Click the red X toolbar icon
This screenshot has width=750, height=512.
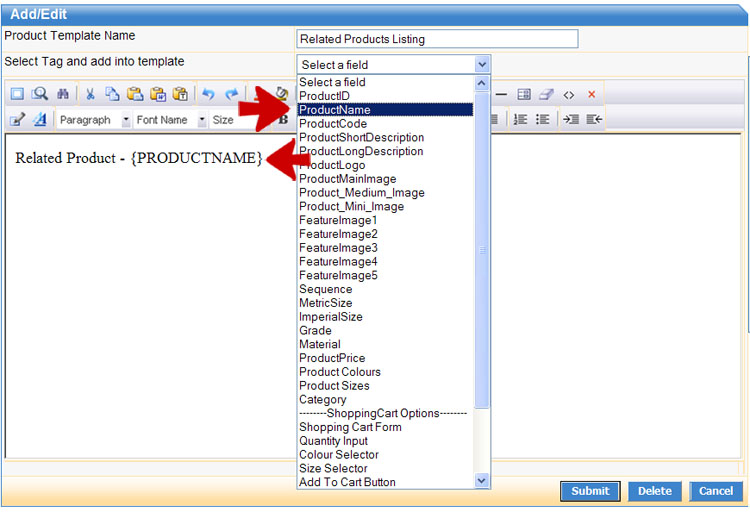[592, 94]
